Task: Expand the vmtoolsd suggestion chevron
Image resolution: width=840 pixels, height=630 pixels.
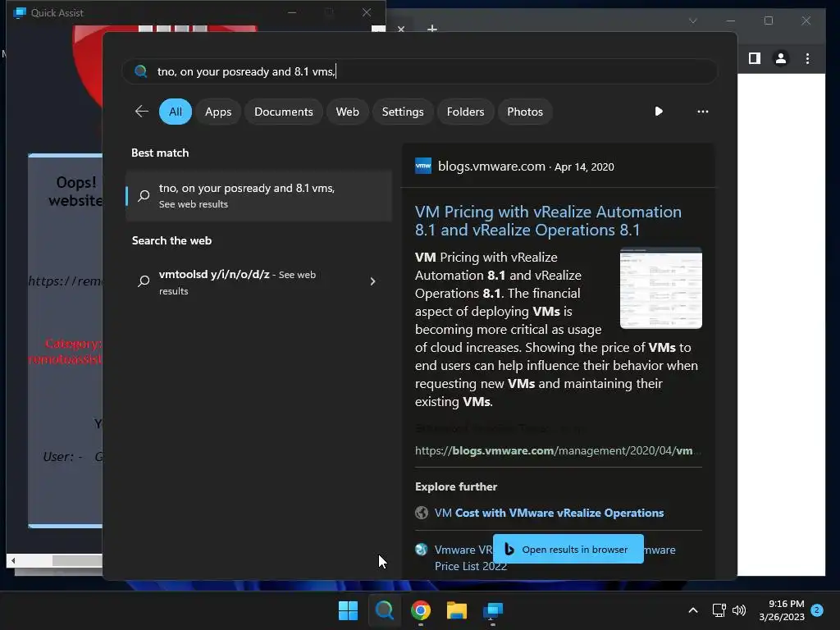Action: click(x=373, y=281)
